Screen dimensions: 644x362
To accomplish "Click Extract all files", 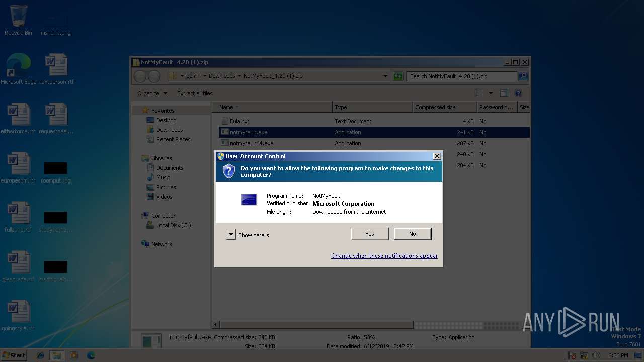I will pos(195,93).
